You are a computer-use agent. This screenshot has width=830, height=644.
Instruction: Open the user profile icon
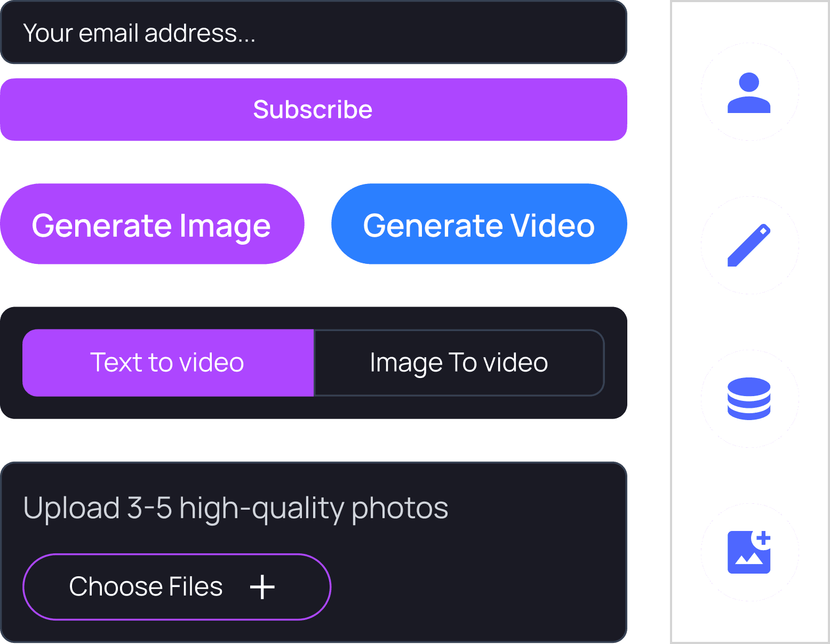click(749, 92)
